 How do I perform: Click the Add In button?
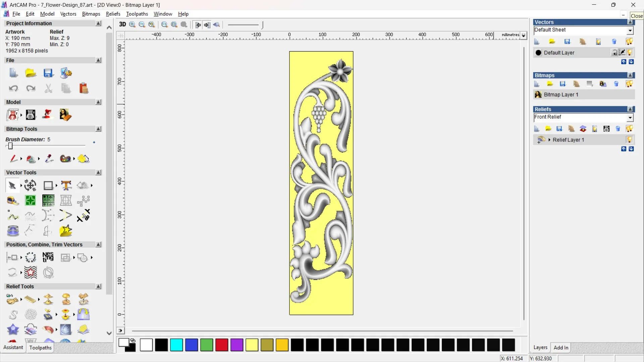point(561,348)
